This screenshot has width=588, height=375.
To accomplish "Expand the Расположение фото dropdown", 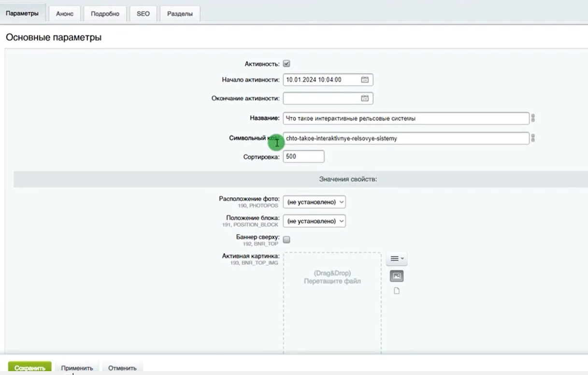I will [x=315, y=202].
